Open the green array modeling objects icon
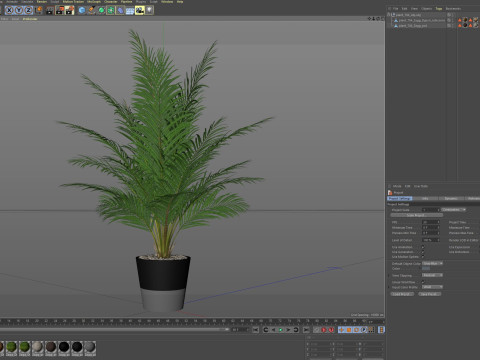Screen dimensions: 480x360 (111, 10)
